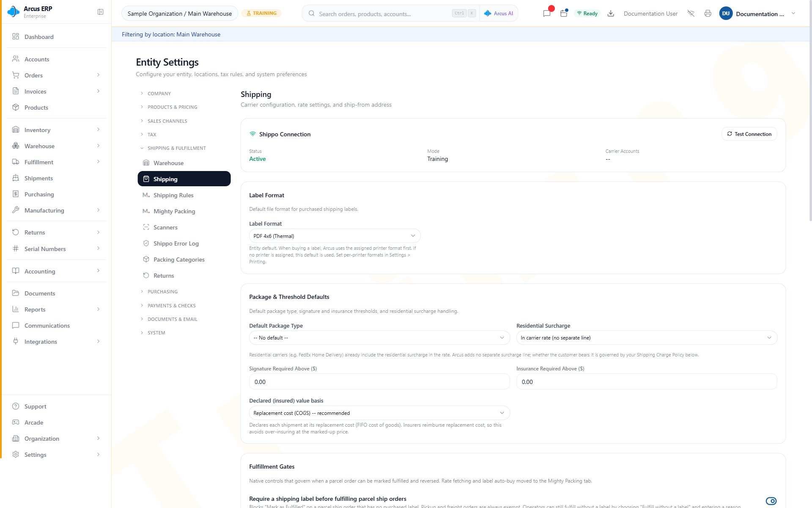Expand Manufacturing submenu in sidebar

tap(98, 210)
